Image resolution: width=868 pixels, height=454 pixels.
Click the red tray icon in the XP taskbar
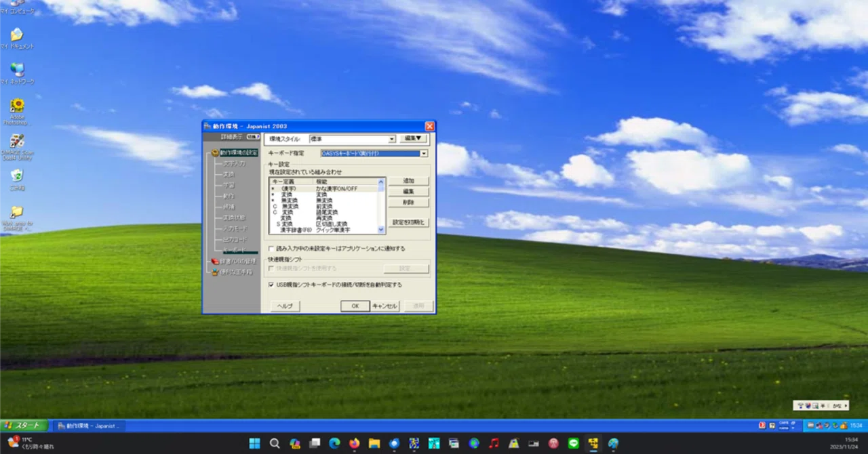[x=762, y=426]
